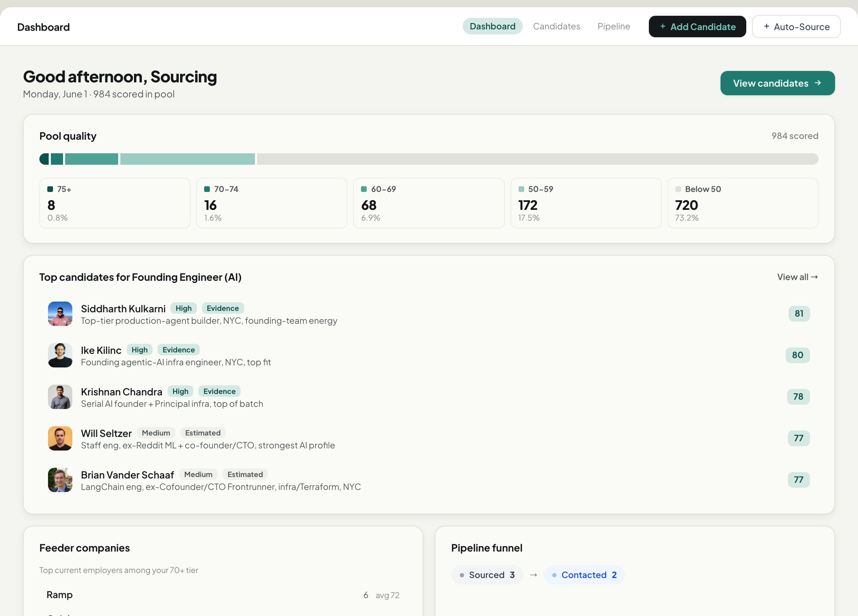Click the High badge next to Siddharth Kulkarni

[183, 308]
